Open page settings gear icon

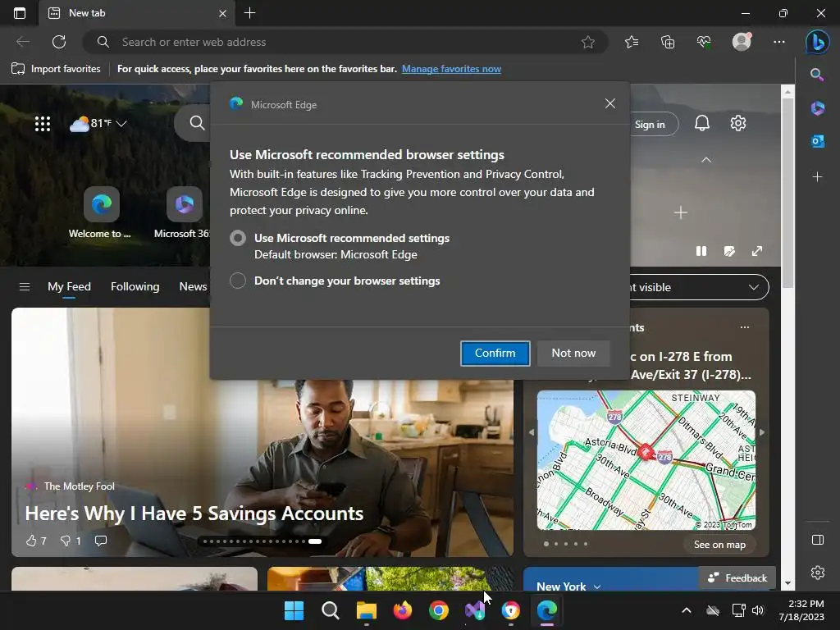[738, 124]
